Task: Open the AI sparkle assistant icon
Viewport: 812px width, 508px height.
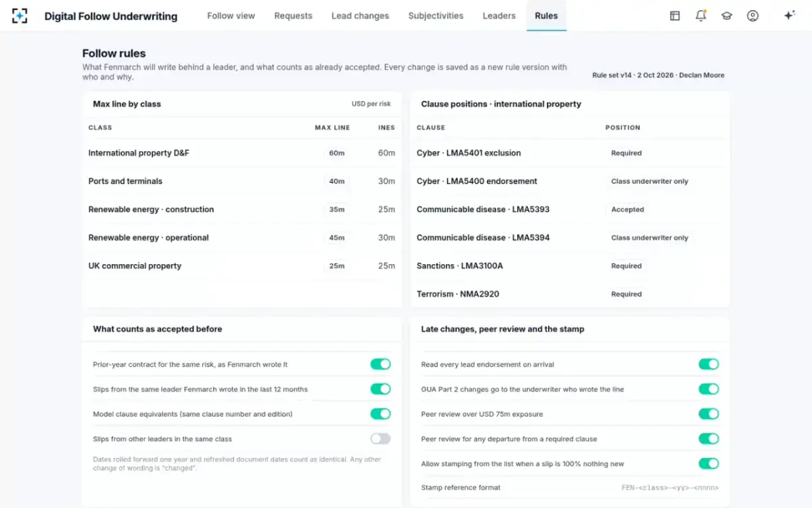Action: pos(789,16)
